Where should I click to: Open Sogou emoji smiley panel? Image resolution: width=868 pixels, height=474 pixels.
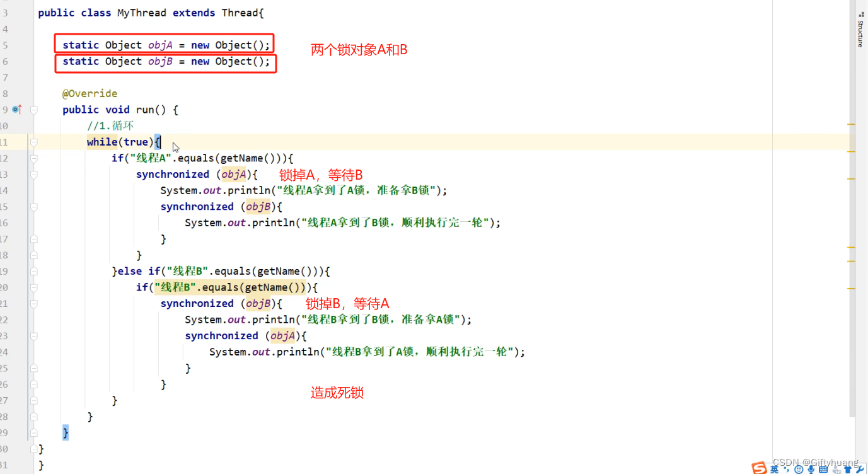pyautogui.click(x=799, y=469)
